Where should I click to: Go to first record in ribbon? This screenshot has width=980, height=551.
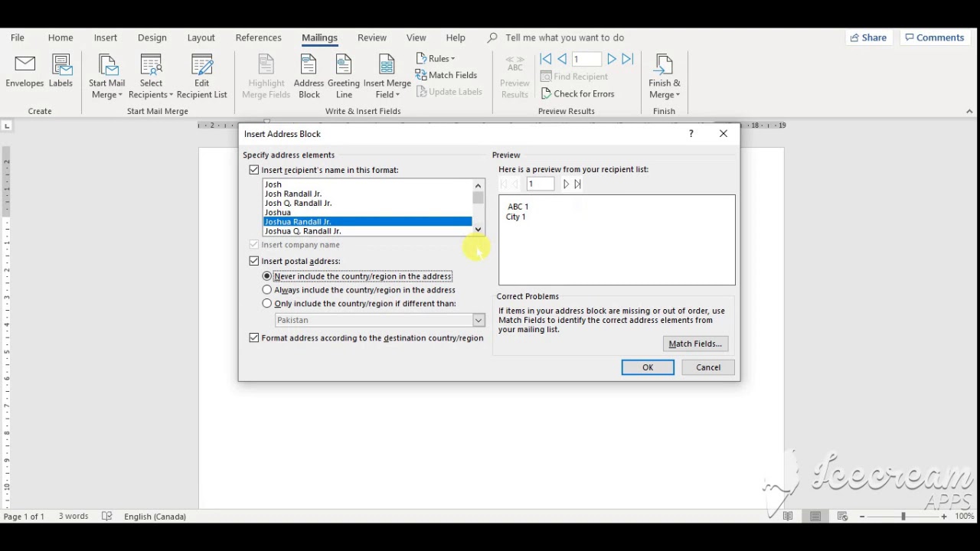point(546,59)
